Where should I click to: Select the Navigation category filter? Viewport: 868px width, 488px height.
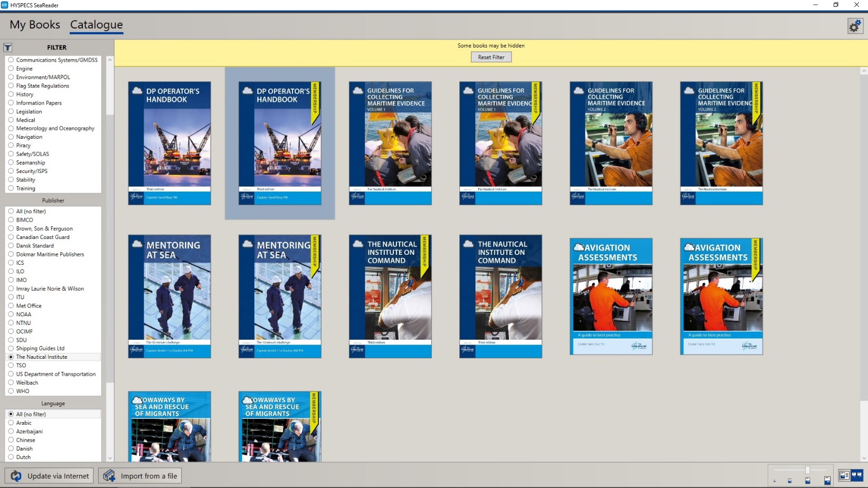(11, 137)
